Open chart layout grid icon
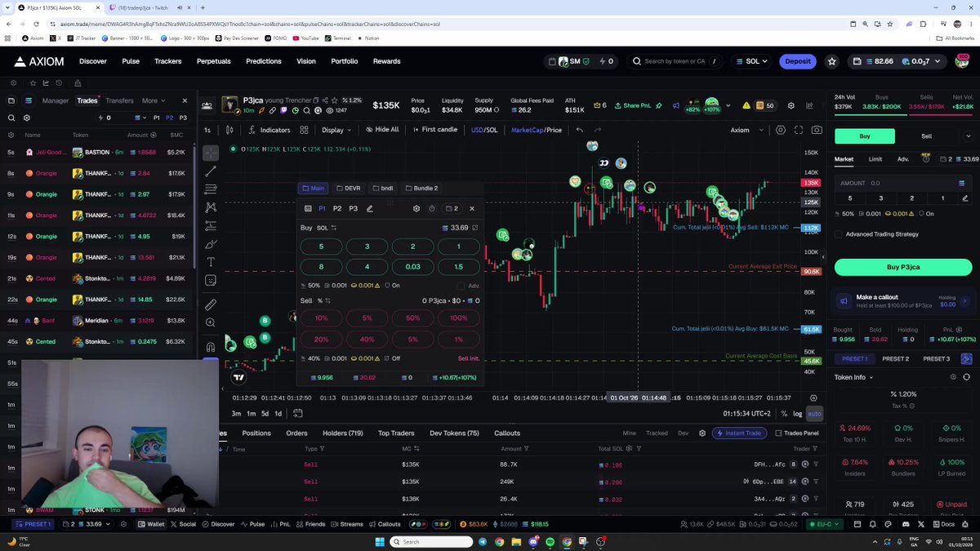This screenshot has width=980, height=551. [x=304, y=130]
